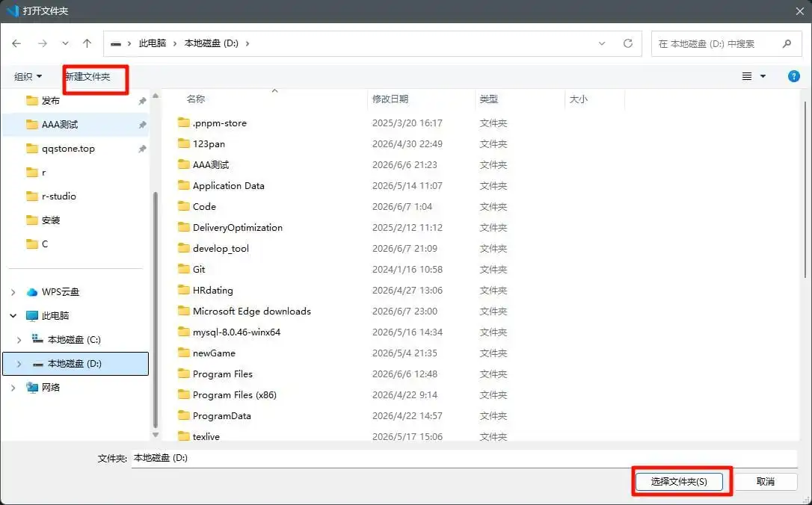The image size is (812, 505).
Task: Open help with the question mark
Action: pyautogui.click(x=793, y=77)
